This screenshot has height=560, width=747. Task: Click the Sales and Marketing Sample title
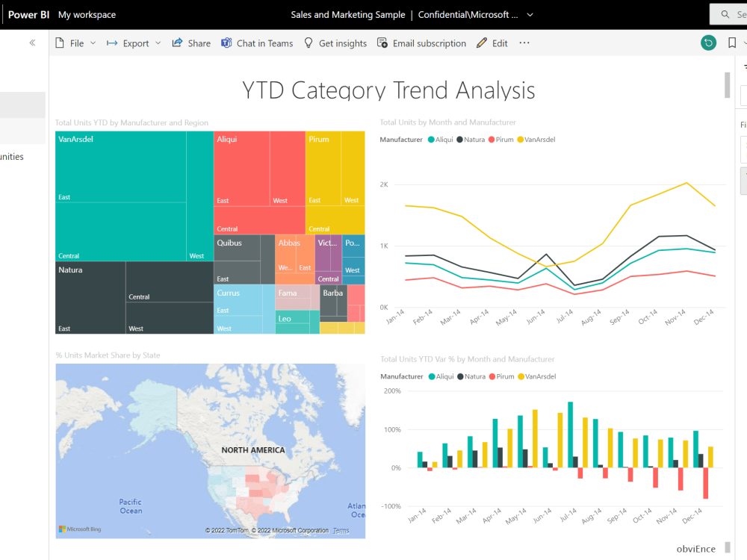[x=348, y=15]
